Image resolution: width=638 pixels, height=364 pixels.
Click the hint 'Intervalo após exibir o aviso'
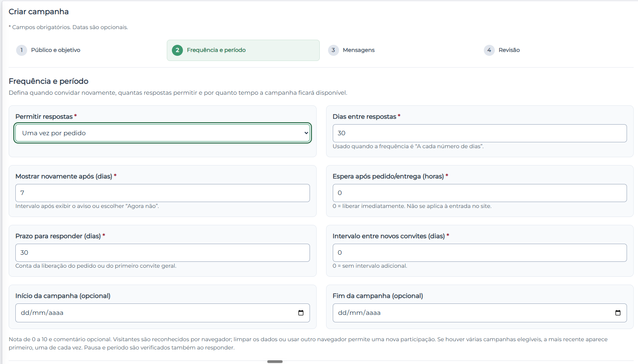click(87, 206)
